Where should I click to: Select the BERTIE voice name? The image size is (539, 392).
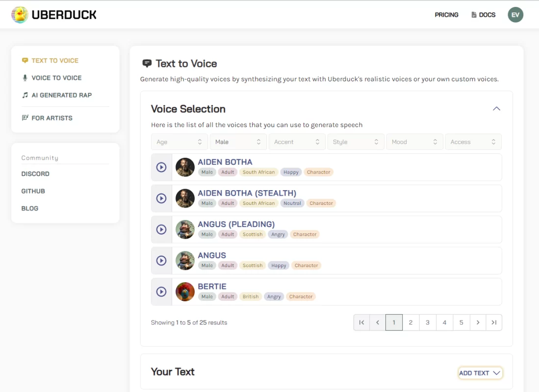point(212,287)
